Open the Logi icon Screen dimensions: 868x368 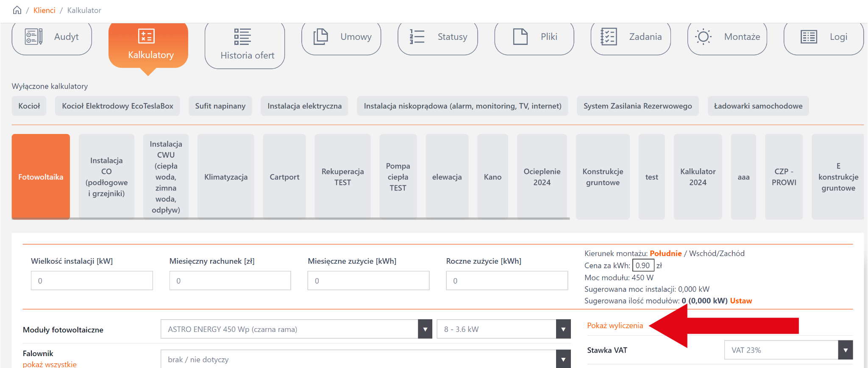click(809, 37)
